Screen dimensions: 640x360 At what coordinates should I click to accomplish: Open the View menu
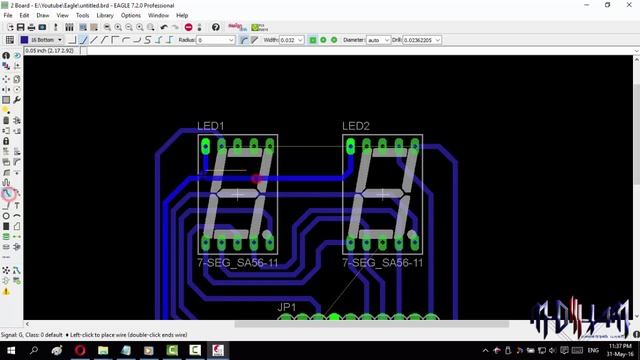pyautogui.click(x=62, y=16)
